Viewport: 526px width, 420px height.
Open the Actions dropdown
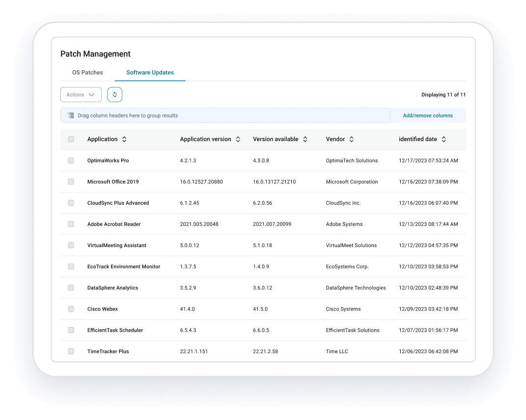pyautogui.click(x=81, y=95)
